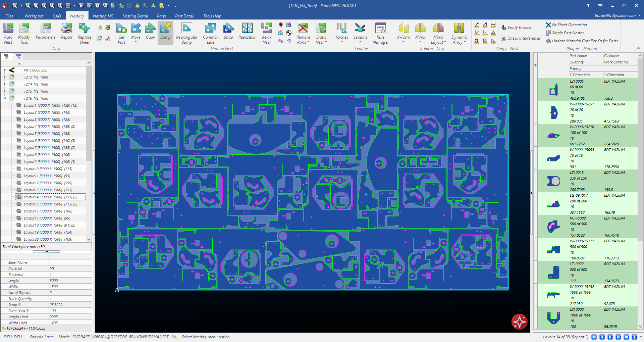This screenshot has width=644, height=342.
Task: Generate a nest Report
Action: tap(67, 31)
